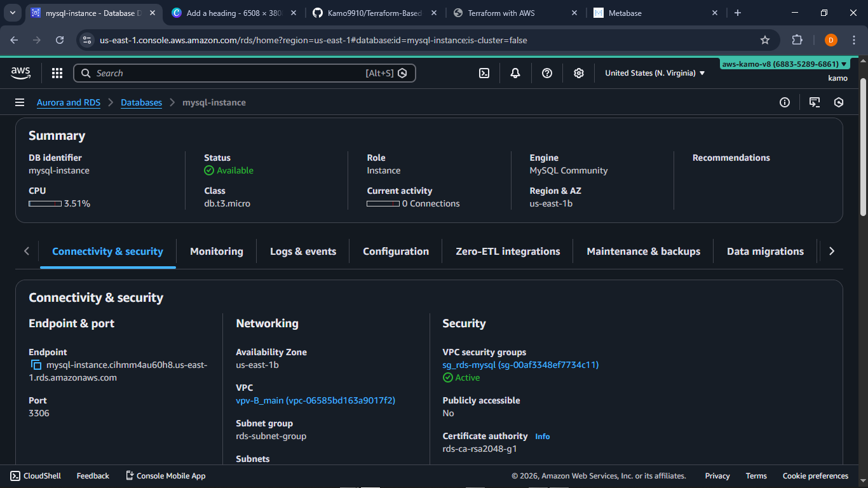868x488 pixels.
Task: Open the help question mark menu
Action: 547,73
